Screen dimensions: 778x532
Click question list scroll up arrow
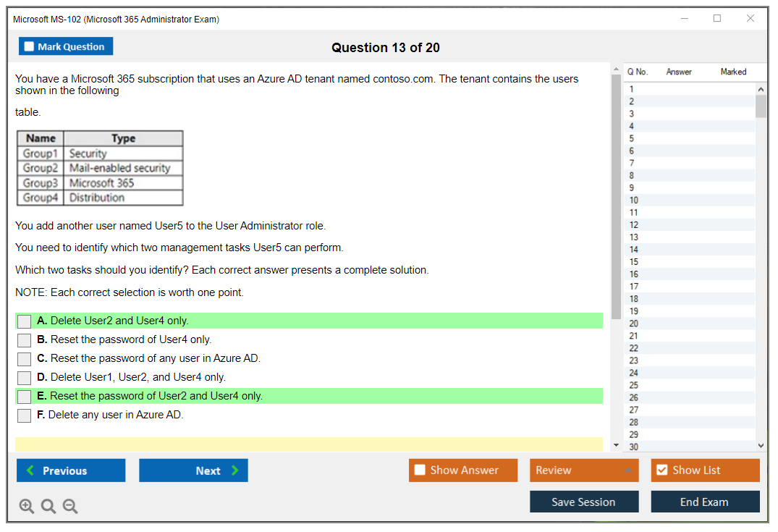(x=761, y=89)
